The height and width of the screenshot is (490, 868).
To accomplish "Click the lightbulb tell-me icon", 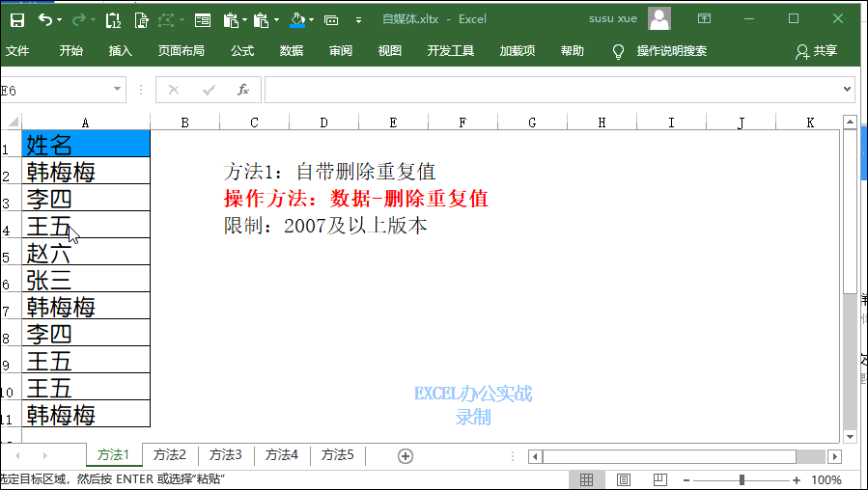I will coord(618,51).
